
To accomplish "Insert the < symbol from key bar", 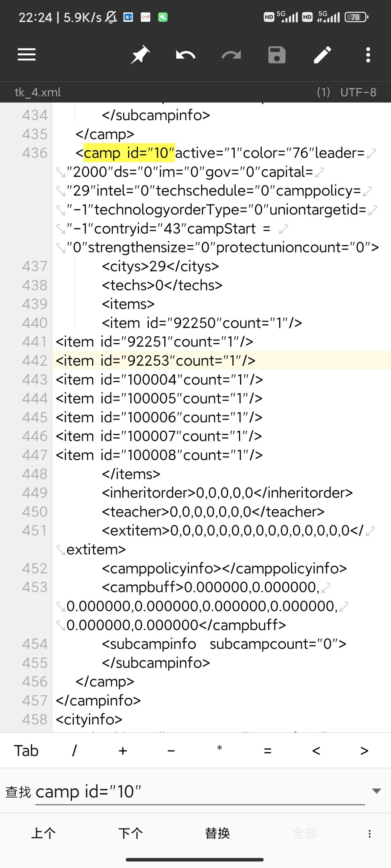I will [x=316, y=751].
